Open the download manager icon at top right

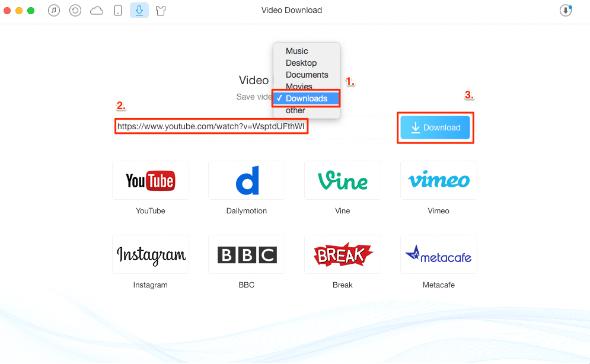tap(566, 11)
